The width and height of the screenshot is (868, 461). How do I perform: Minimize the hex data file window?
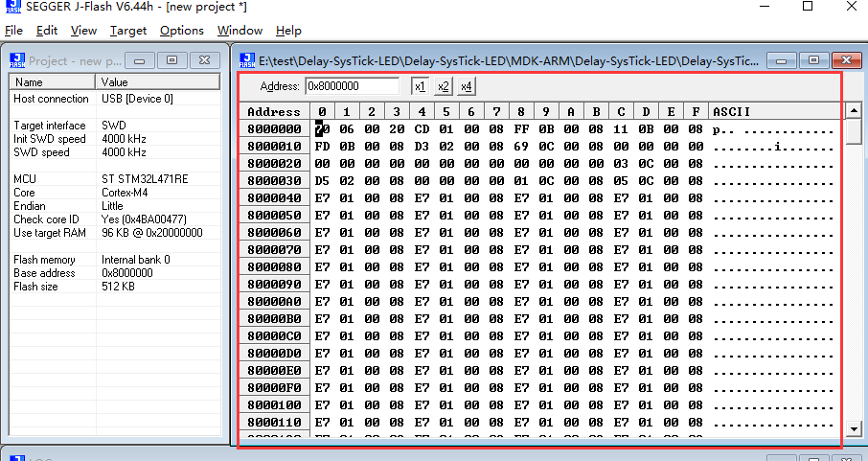(x=782, y=60)
